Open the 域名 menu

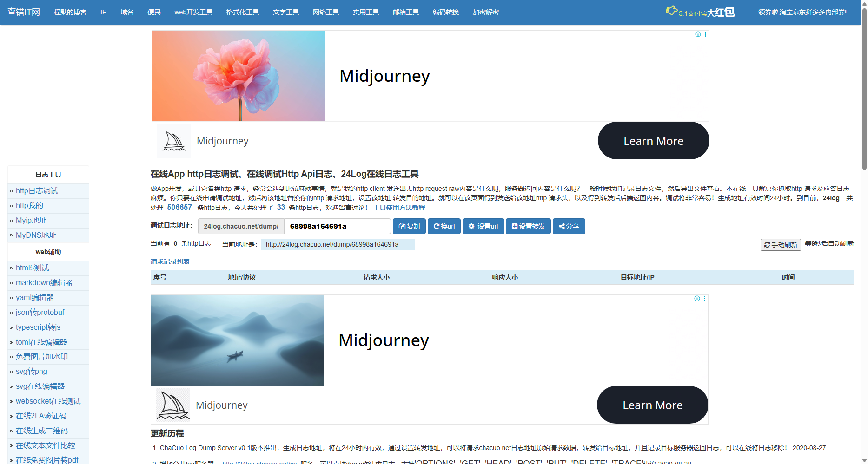[127, 12]
